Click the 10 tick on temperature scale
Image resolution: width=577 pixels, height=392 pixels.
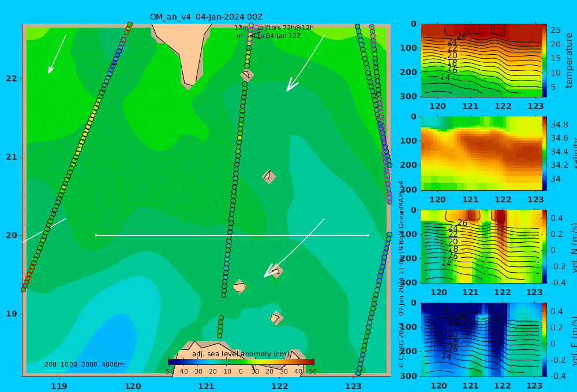click(555, 73)
